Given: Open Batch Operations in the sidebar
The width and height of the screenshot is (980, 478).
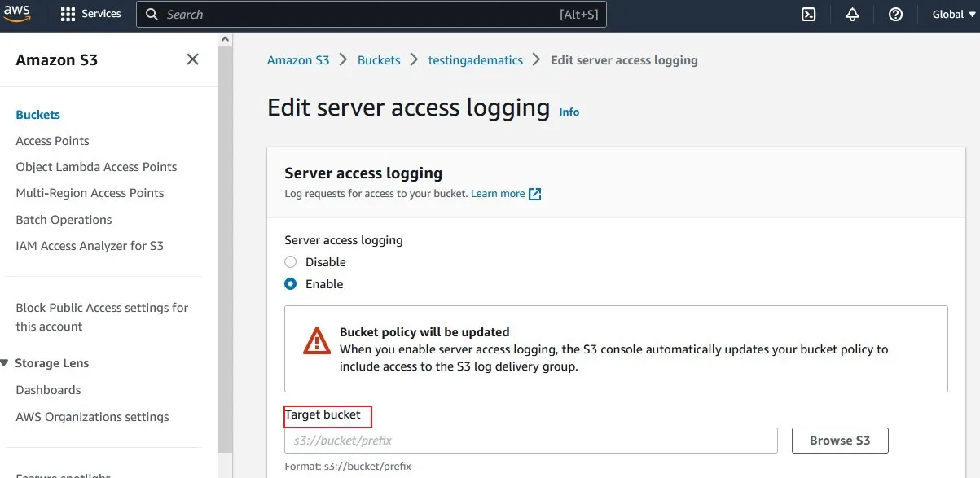Looking at the screenshot, I should [x=64, y=220].
